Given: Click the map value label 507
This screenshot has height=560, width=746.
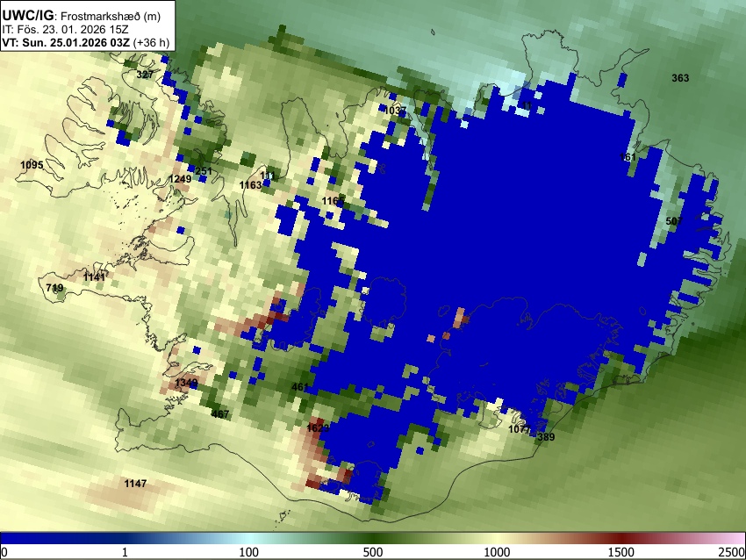Looking at the screenshot, I should tap(674, 221).
